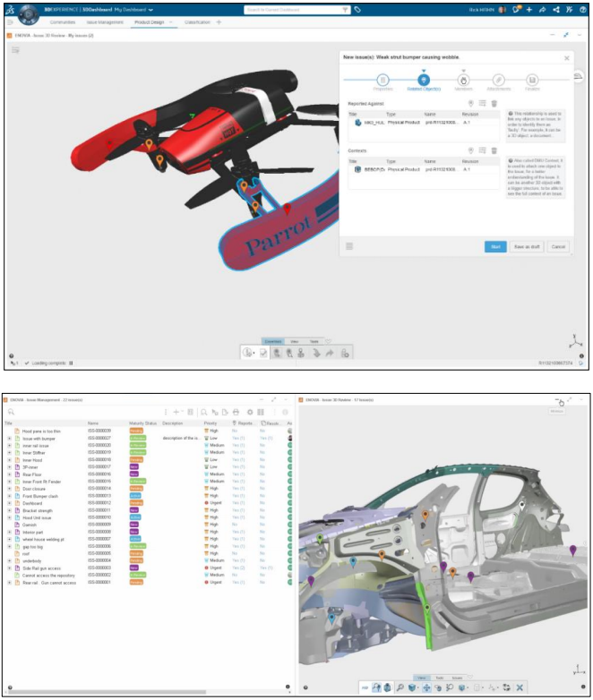This screenshot has width=593, height=700.
Task: Click the Cancel button in dialog
Action: (558, 246)
